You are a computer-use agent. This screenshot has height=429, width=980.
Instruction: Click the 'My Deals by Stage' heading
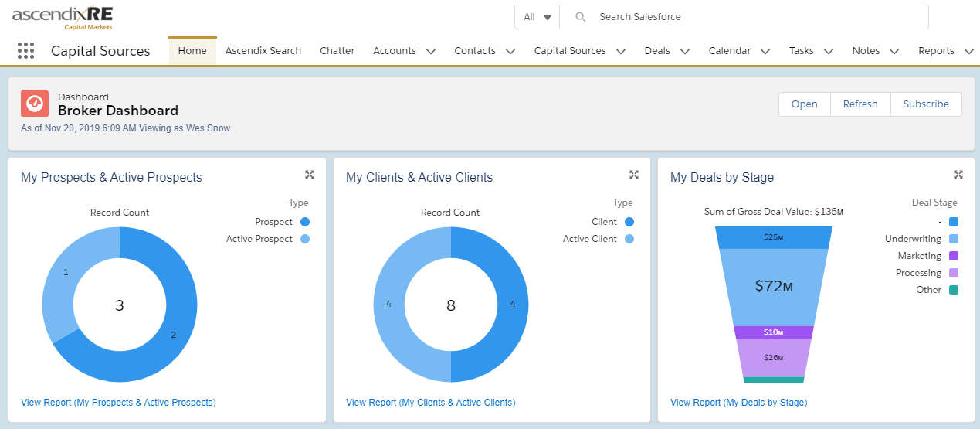click(722, 177)
